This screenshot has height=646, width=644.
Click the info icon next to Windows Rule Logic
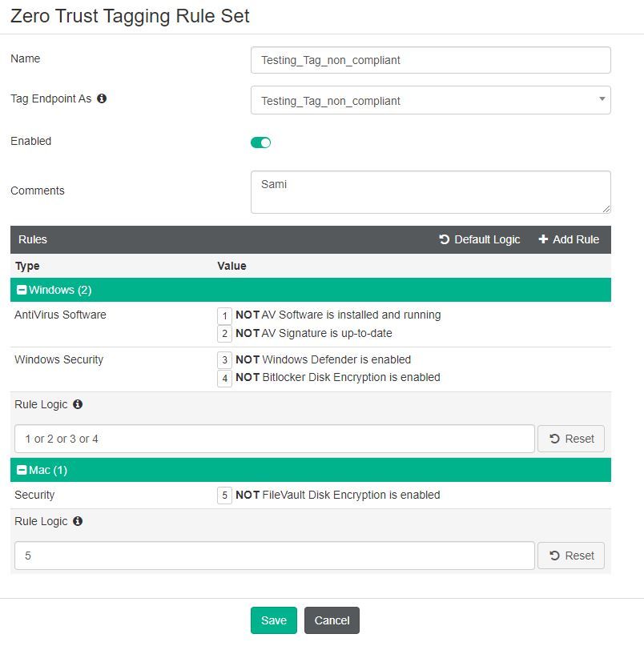(x=78, y=404)
